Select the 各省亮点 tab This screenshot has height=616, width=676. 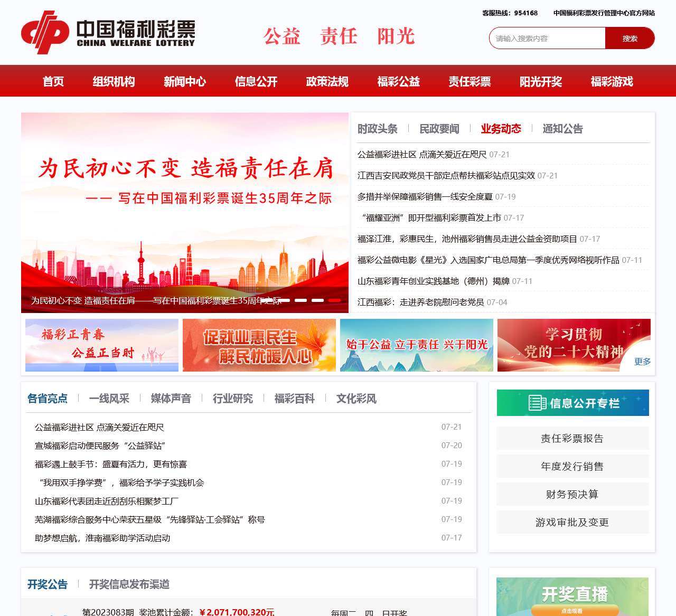(48, 398)
